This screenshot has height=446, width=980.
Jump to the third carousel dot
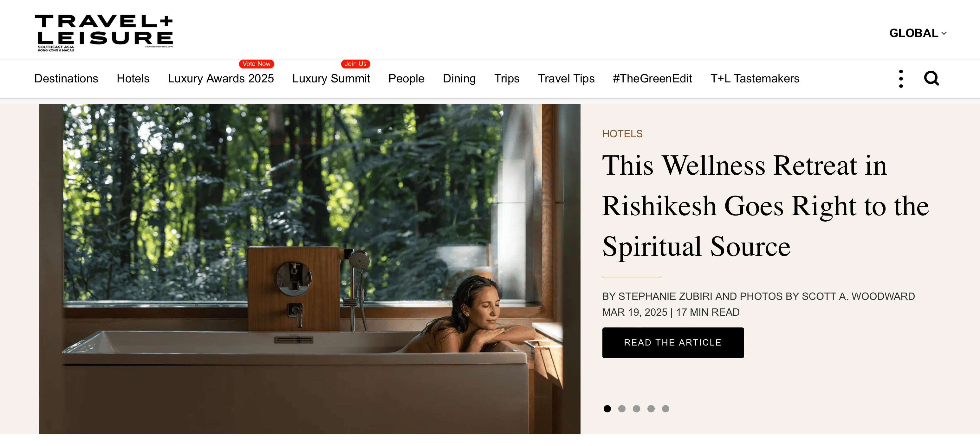[x=636, y=409]
